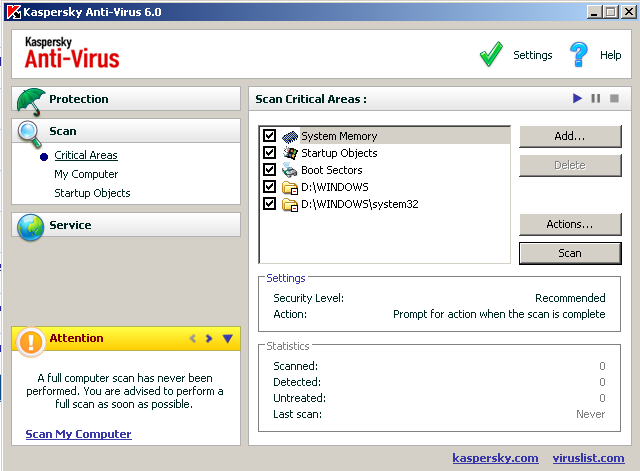Click the D:\WINDOWS folder icon
This screenshot has width=640, height=471.
tap(290, 187)
